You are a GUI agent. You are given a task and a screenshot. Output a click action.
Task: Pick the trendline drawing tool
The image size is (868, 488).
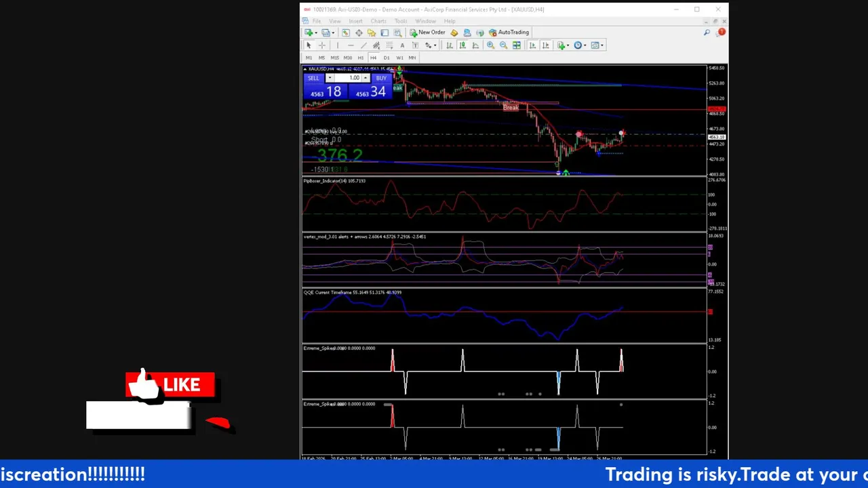pos(363,45)
